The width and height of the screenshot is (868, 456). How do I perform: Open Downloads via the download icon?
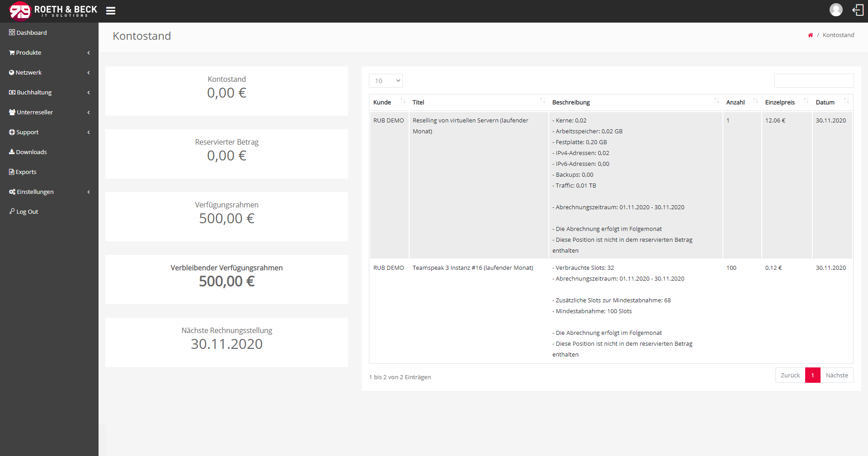[x=11, y=152]
